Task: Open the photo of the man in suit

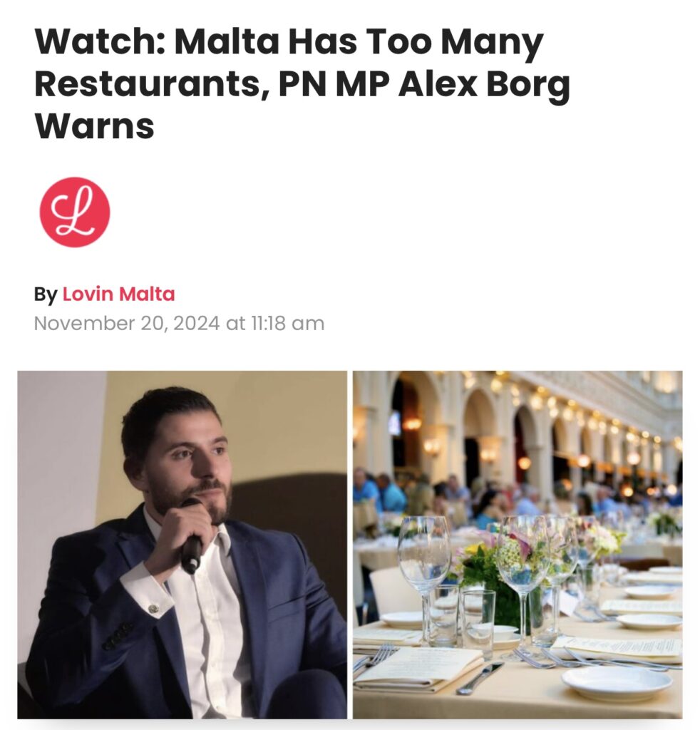Action: pos(182,545)
